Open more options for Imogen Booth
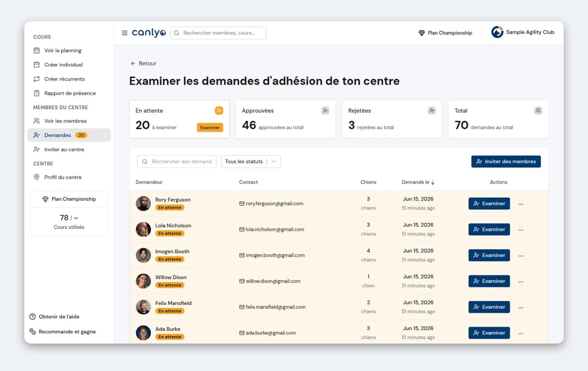The image size is (588, 371). coord(521,255)
